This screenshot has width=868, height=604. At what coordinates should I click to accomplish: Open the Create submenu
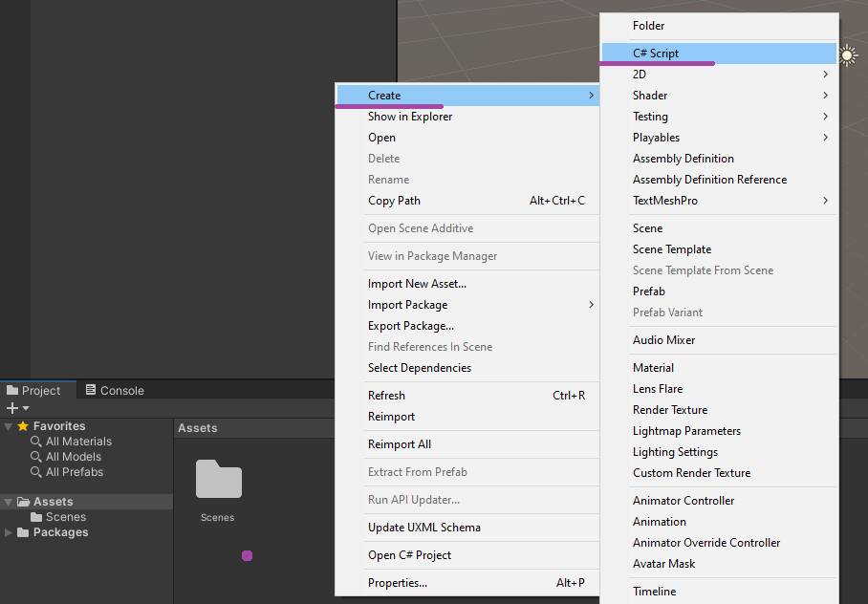(467, 96)
